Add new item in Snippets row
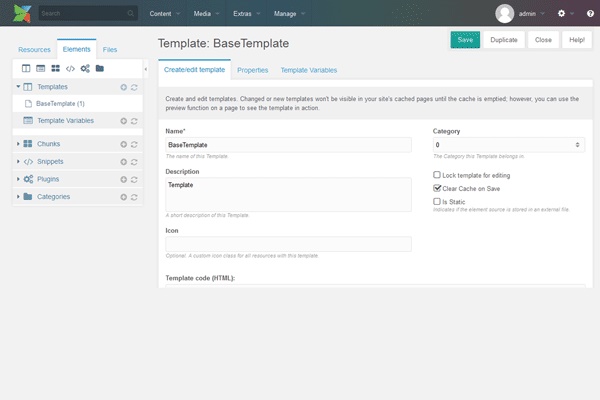The height and width of the screenshot is (400, 600). pos(124,162)
